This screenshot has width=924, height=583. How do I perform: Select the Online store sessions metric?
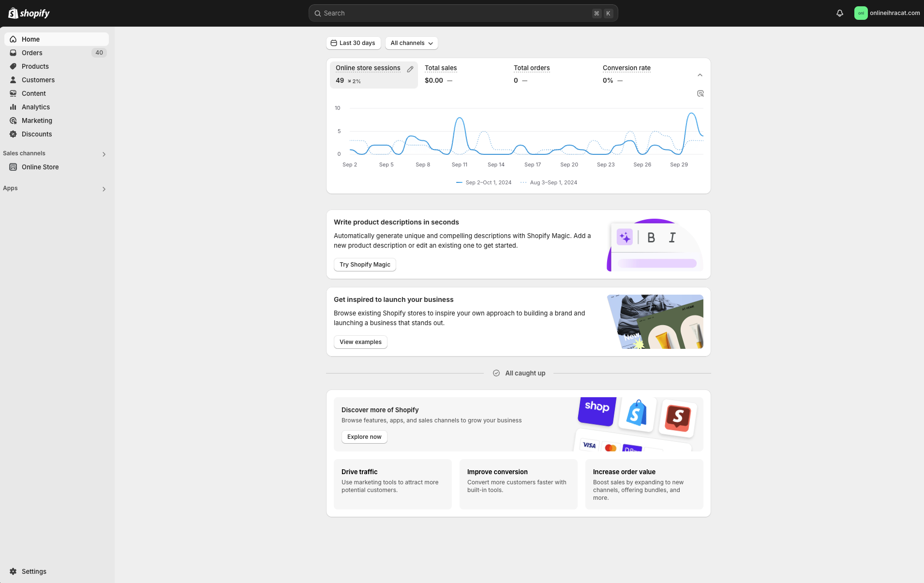374,75
